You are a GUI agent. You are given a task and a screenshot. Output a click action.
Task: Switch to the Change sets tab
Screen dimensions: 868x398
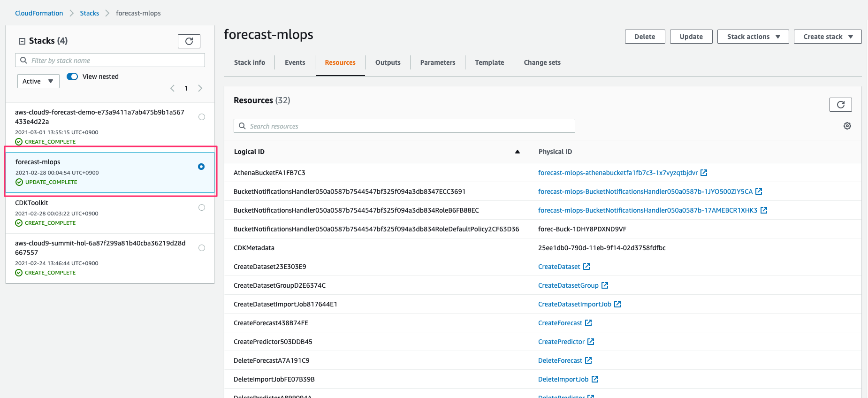tap(542, 62)
